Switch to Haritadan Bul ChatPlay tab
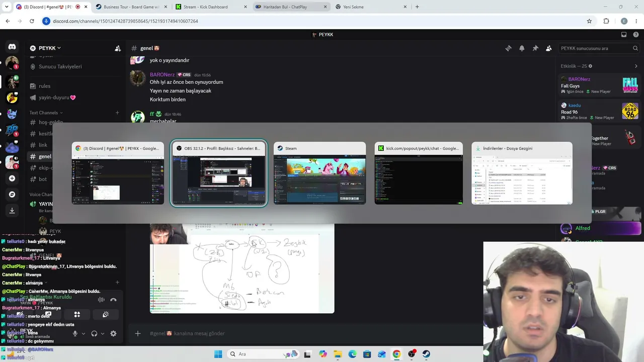644x362 pixels. coord(290,7)
